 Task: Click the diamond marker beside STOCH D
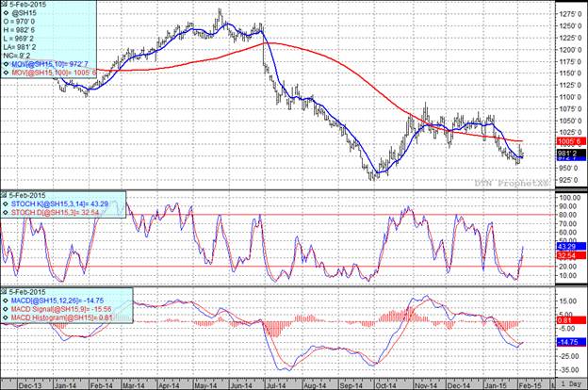pos(6,213)
